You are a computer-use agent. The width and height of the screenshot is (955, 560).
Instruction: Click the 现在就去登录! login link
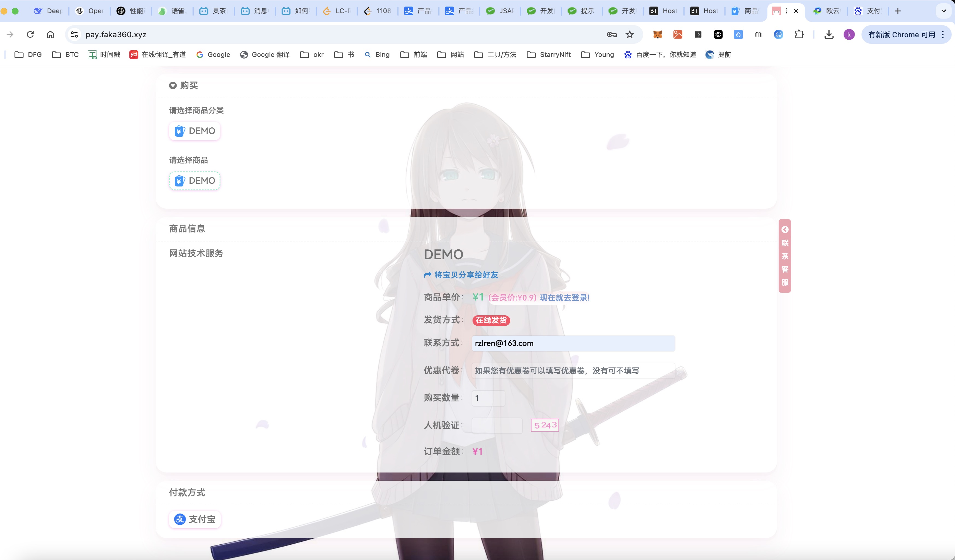pos(565,298)
